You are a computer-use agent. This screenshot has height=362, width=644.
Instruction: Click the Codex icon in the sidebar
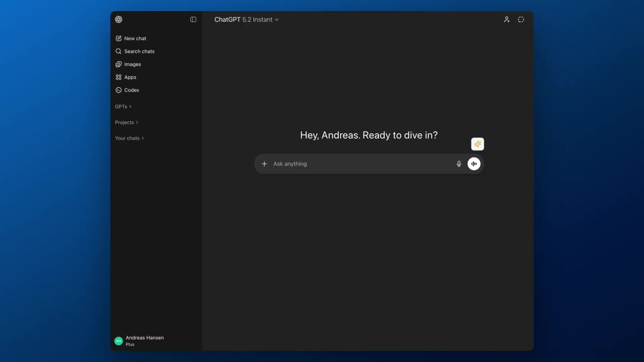[x=118, y=90]
